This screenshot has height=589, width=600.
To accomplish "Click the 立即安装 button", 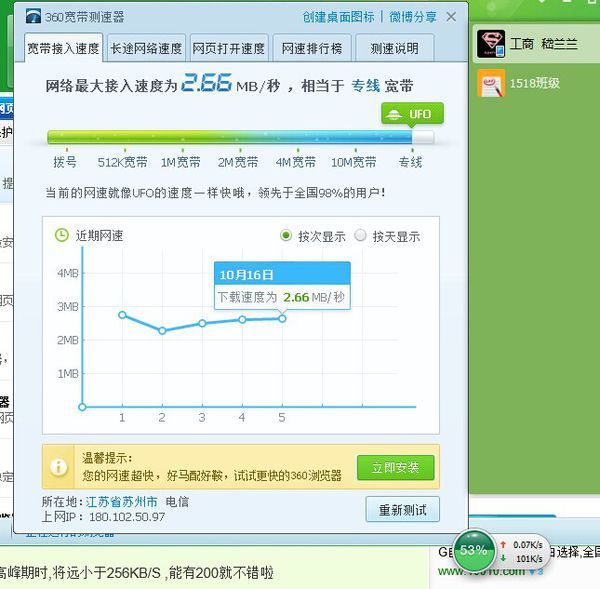I will [396, 468].
